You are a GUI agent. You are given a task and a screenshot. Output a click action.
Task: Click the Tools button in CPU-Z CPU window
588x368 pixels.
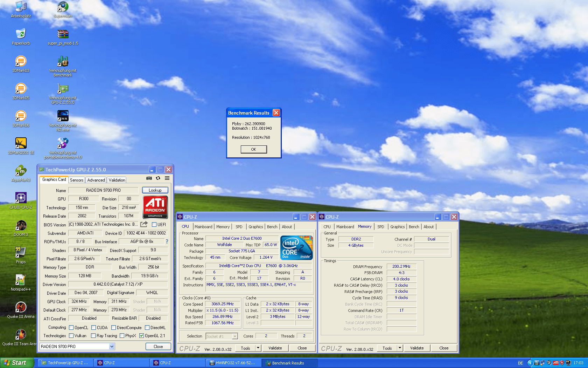[x=245, y=348]
